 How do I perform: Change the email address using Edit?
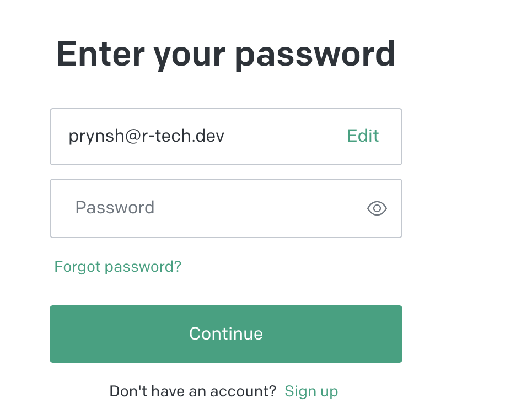click(363, 136)
